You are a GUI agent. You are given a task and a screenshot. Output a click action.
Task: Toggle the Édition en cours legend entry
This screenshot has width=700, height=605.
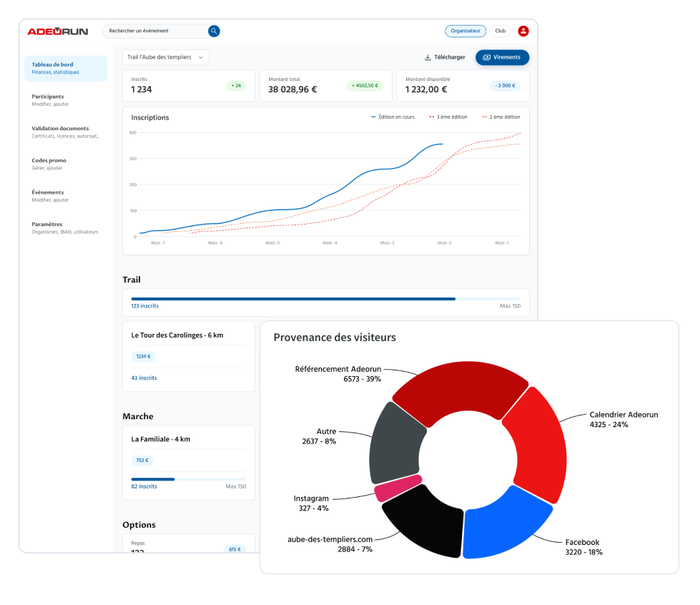click(393, 117)
